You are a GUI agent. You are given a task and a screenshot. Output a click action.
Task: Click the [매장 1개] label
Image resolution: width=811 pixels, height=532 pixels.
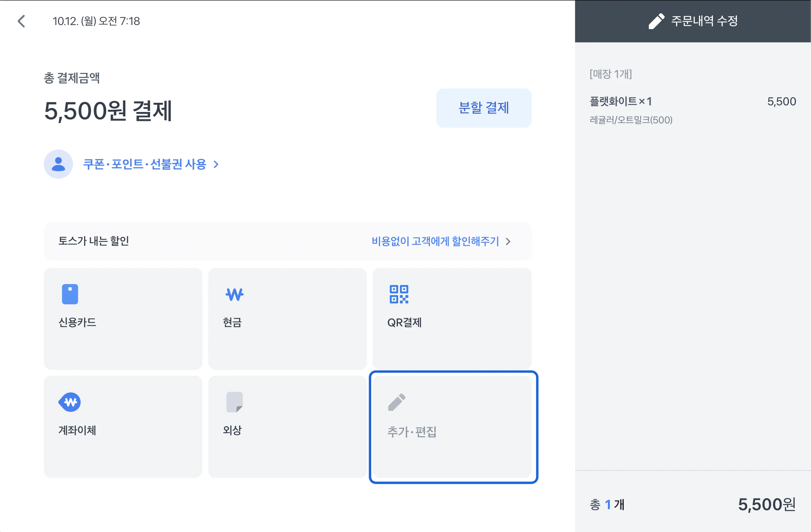pos(611,74)
